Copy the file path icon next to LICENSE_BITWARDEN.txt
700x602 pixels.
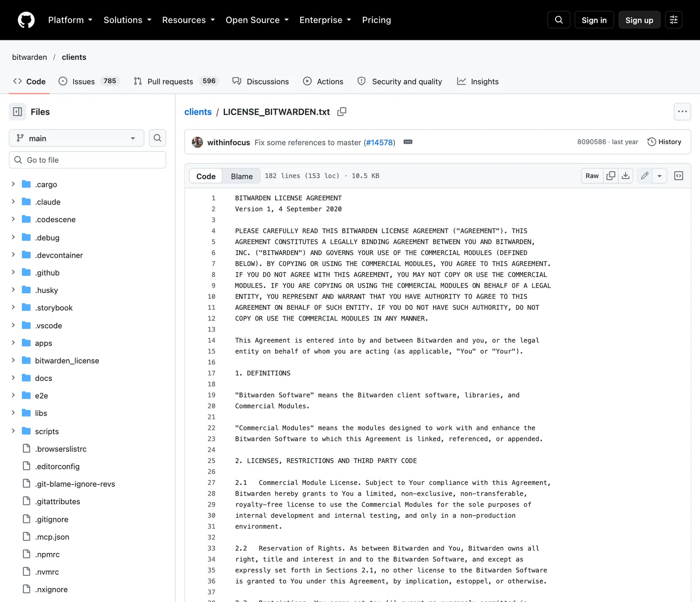pos(342,112)
